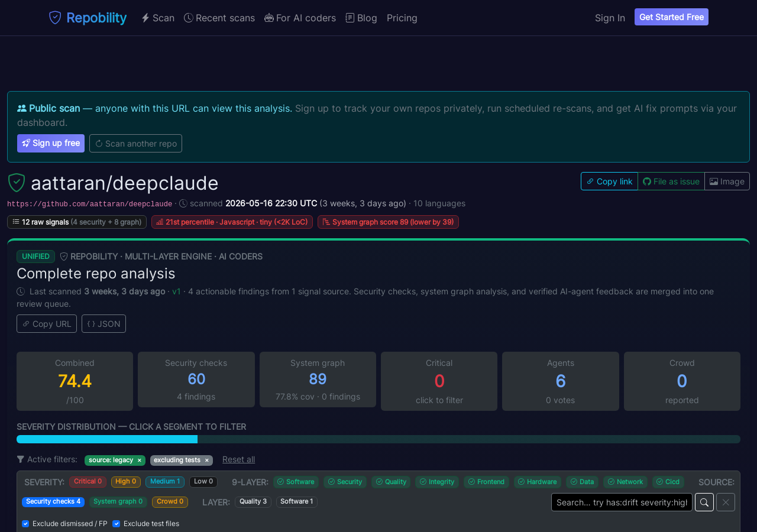Open the Scan page
Image resolution: width=757 pixels, height=532 pixels.
click(158, 18)
